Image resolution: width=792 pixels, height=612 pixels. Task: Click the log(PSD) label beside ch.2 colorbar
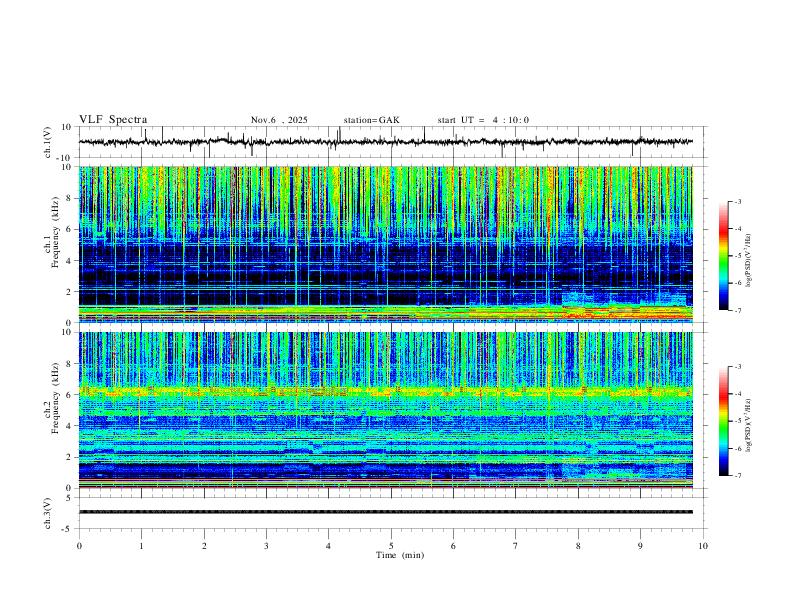[x=749, y=425]
